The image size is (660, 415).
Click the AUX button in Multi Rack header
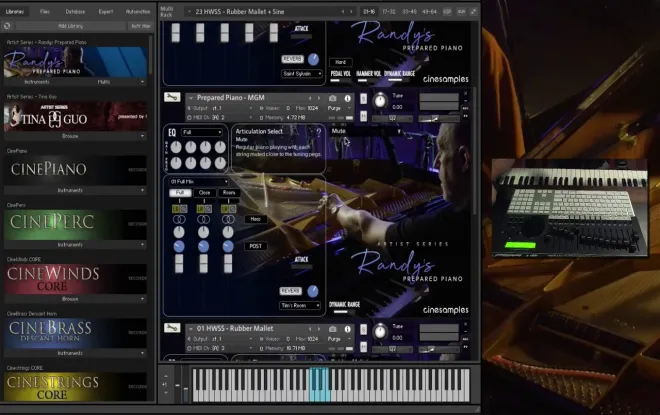pos(461,12)
